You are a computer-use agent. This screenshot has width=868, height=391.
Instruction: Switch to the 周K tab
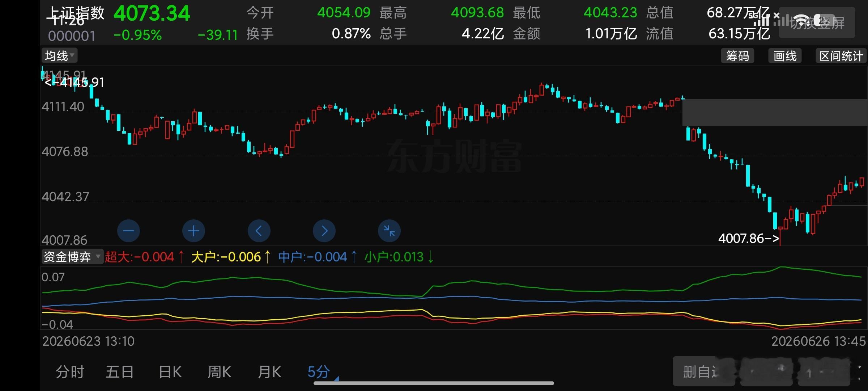coord(219,372)
